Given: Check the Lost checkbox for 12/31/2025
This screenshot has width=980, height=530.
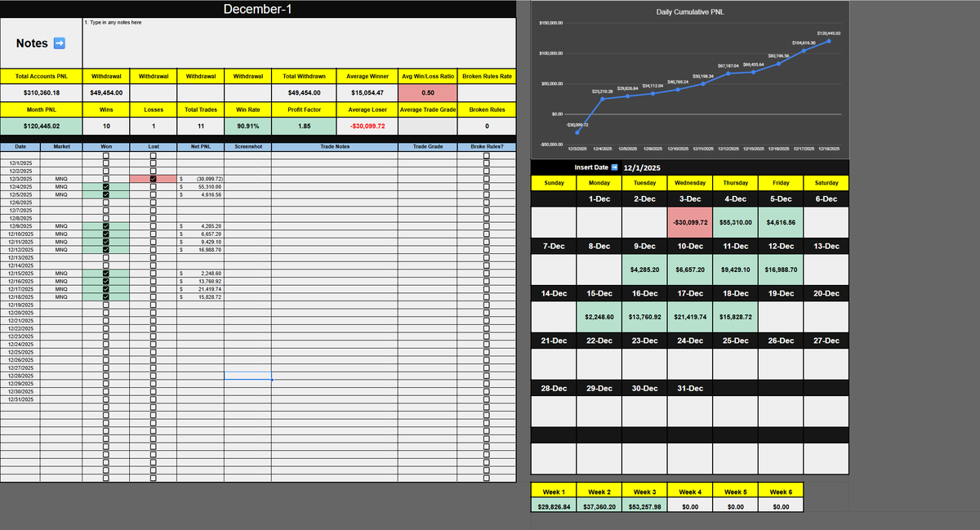Looking at the screenshot, I should click(x=154, y=400).
